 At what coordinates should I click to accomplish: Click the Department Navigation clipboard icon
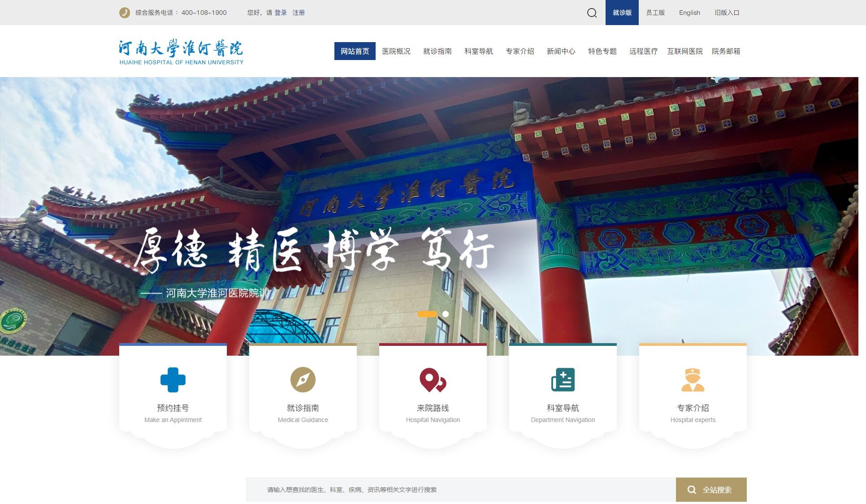click(x=563, y=380)
